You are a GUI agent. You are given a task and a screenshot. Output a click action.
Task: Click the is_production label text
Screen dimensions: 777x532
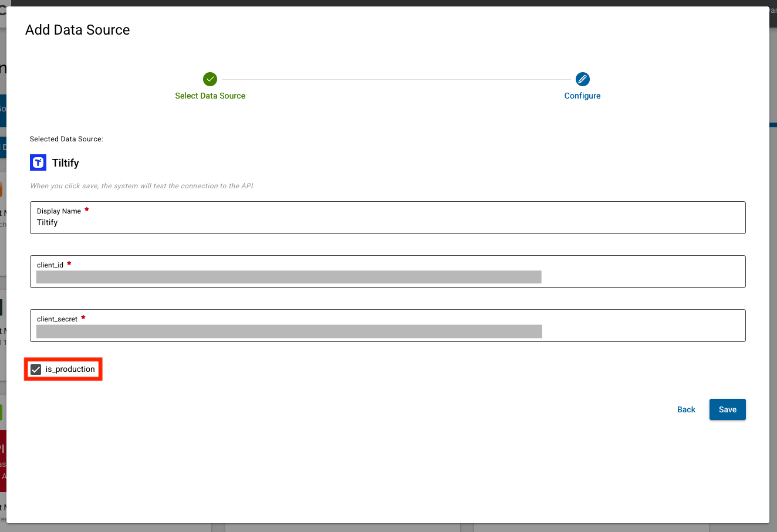point(70,370)
